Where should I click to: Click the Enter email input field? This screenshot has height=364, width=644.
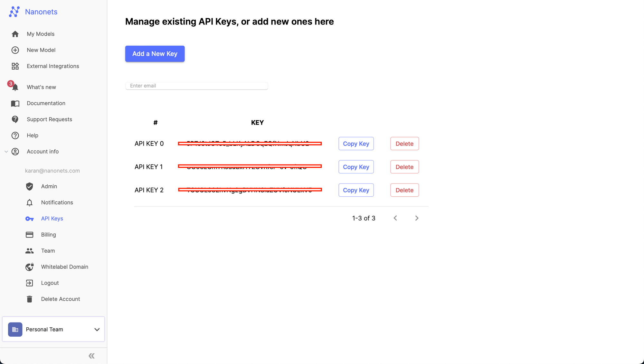196,86
